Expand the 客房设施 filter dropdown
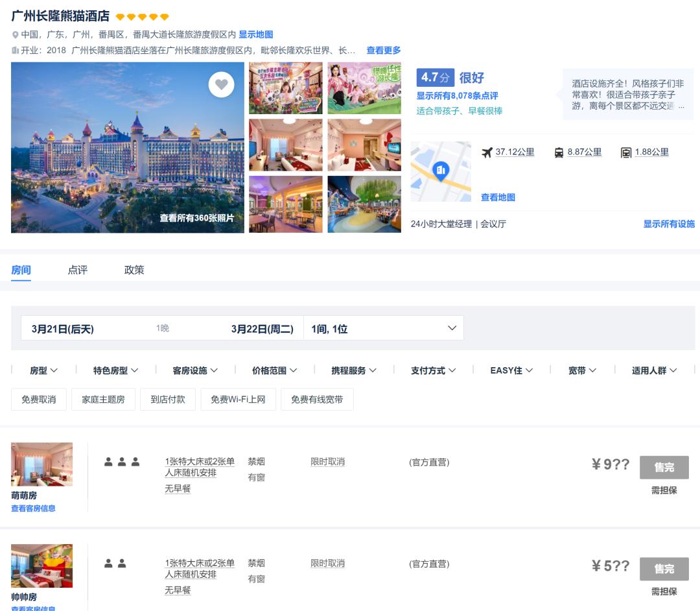Image resolution: width=700 pixels, height=611 pixels. pos(195,370)
